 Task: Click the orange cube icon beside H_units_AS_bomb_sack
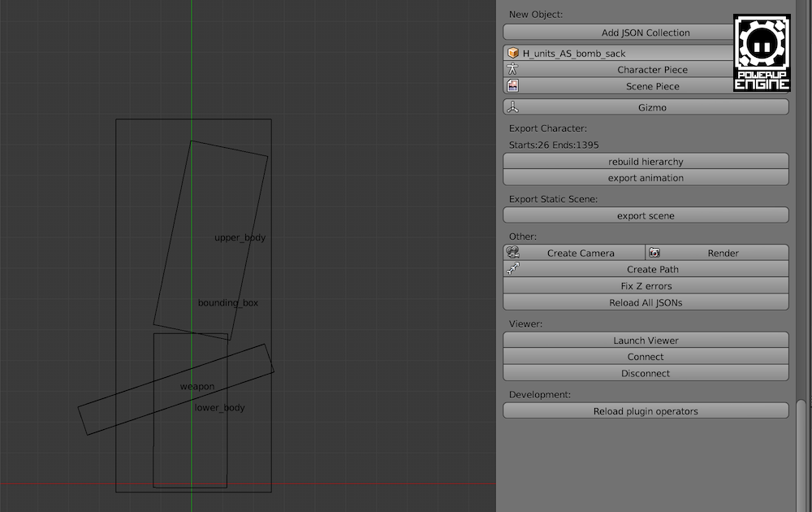[512, 53]
